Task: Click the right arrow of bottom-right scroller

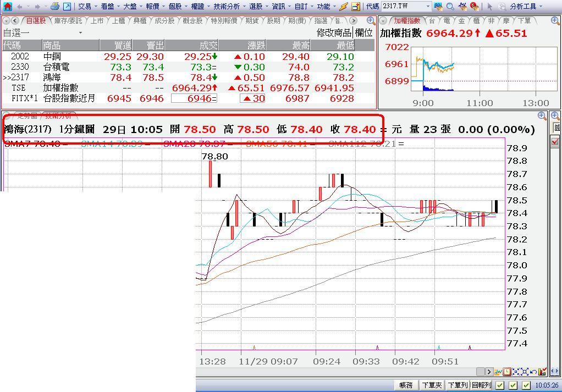Action: click(558, 372)
